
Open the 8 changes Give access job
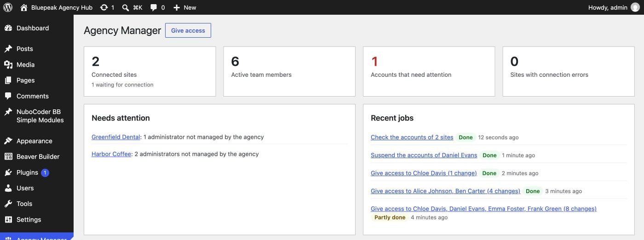tap(484, 209)
